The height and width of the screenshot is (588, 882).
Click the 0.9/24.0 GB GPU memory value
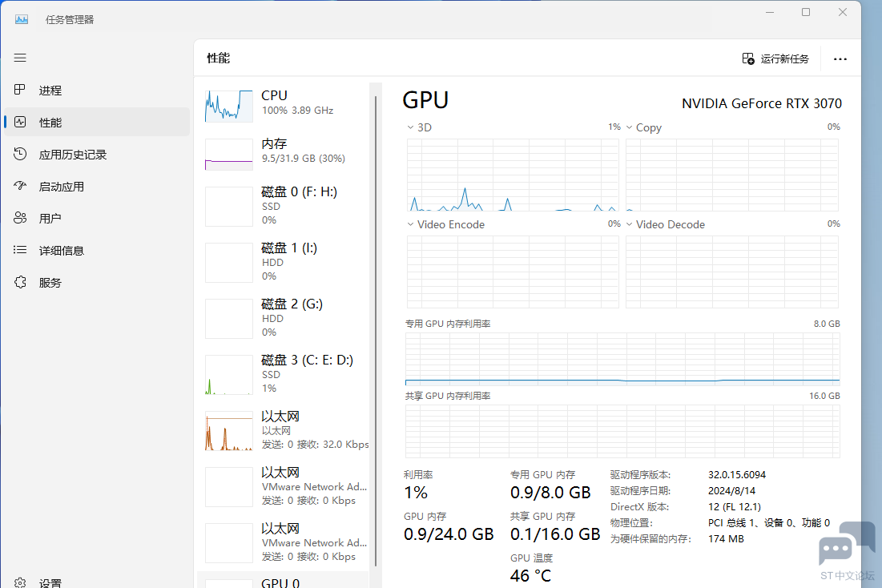(x=449, y=534)
